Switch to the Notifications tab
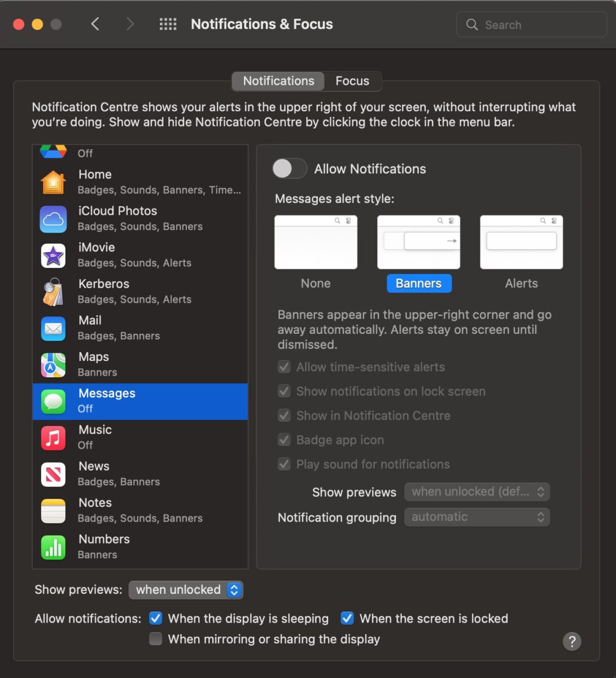Screen dimensions: 616x678 [x=278, y=81]
